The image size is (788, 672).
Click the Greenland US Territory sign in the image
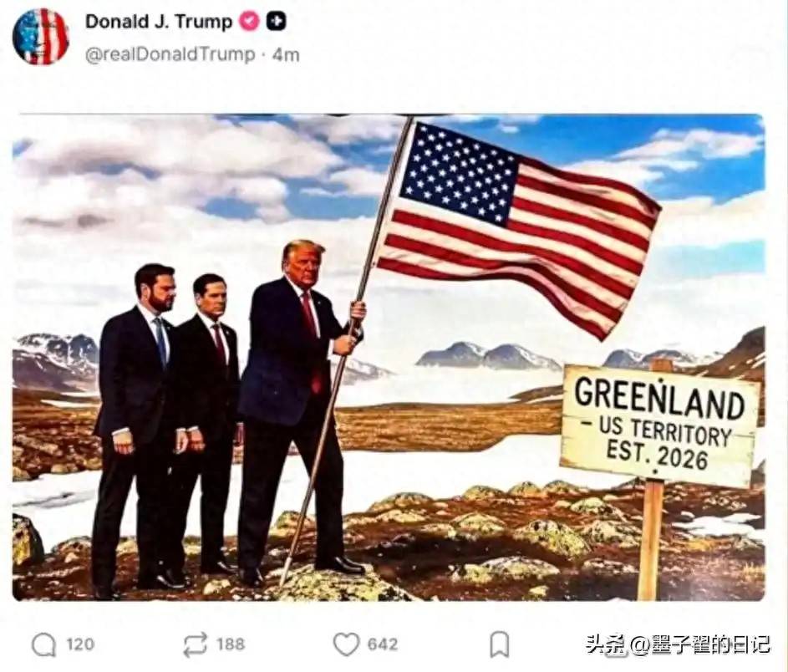[659, 426]
